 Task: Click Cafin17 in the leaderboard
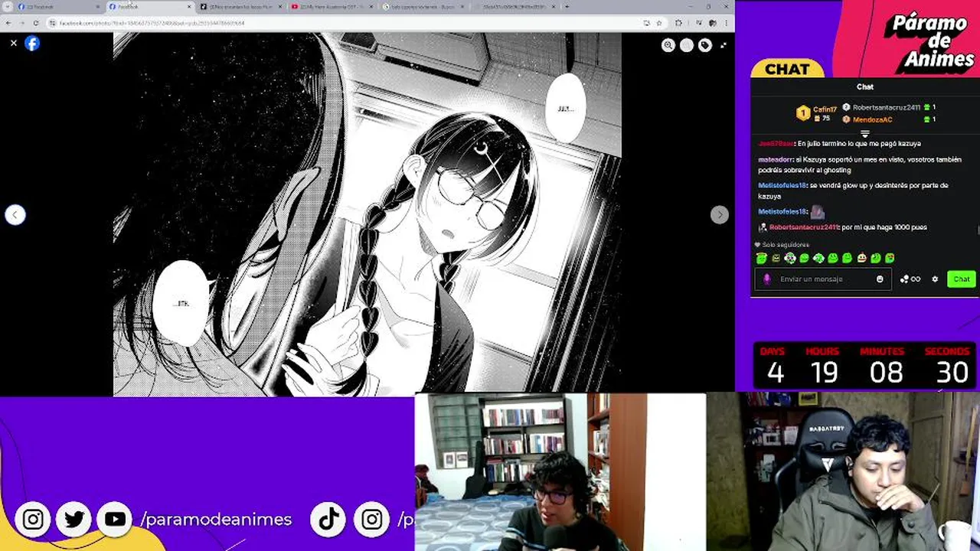click(825, 109)
